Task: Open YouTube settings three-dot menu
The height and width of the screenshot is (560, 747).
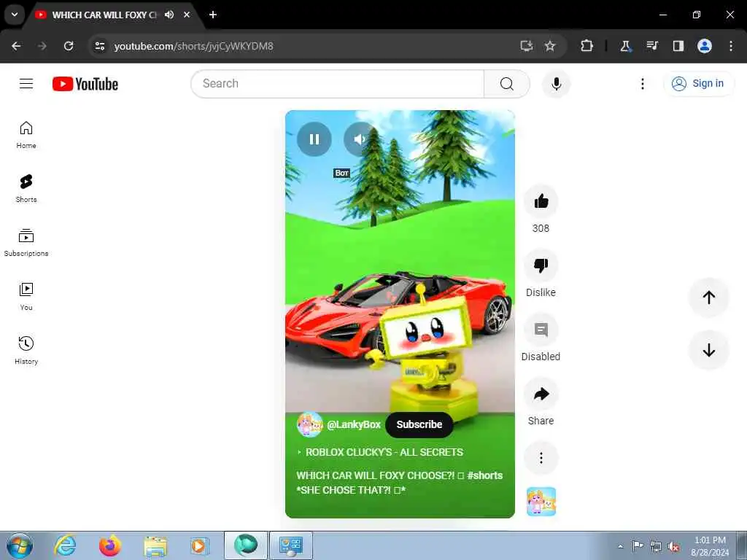Action: click(642, 84)
